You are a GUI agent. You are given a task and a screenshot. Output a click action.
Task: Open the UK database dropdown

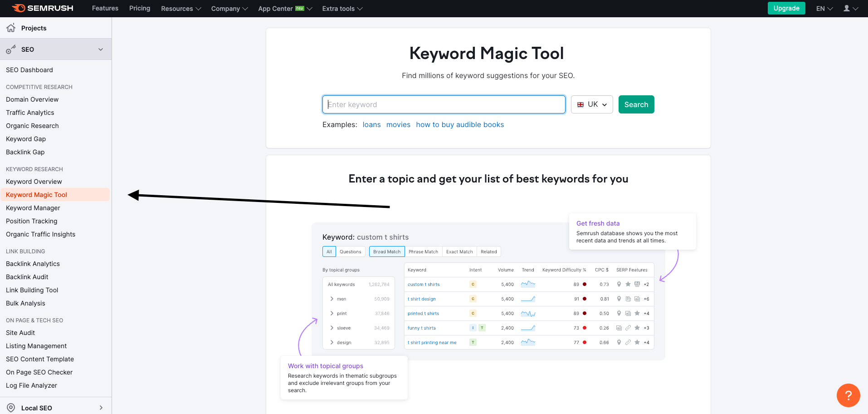coord(592,104)
